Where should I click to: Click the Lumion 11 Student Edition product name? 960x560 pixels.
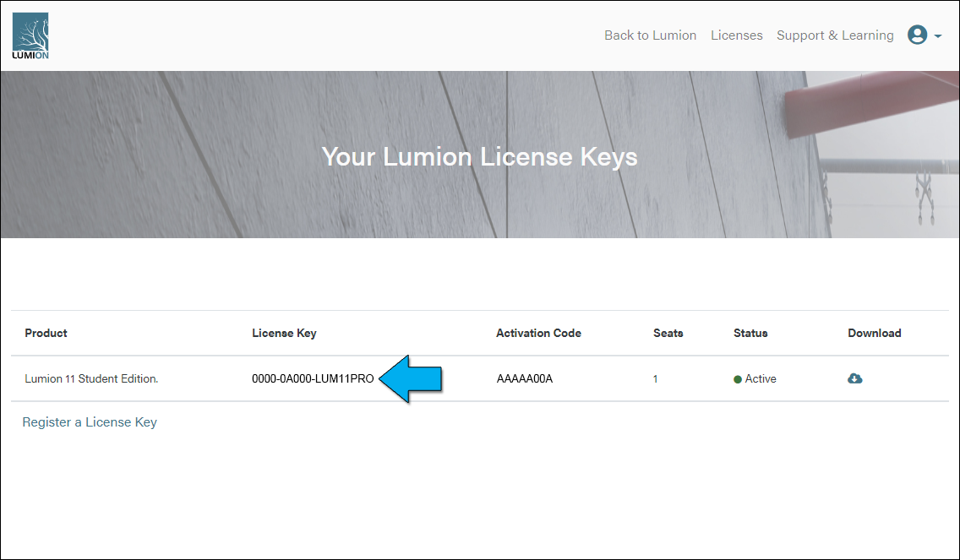91,379
